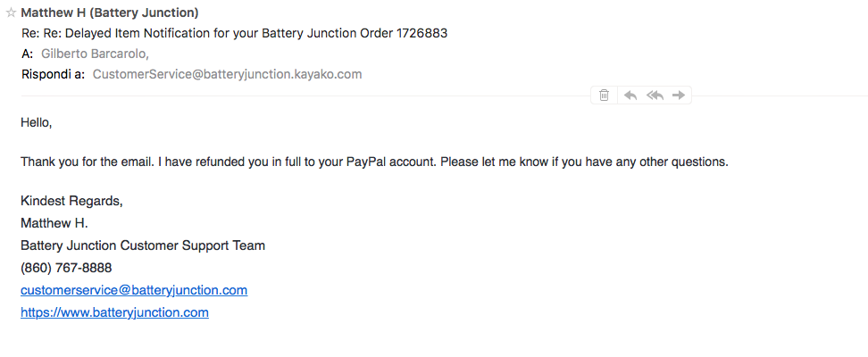Image resolution: width=868 pixels, height=357 pixels.
Task: Click the phone number (860) 767-8888
Action: 66,268
